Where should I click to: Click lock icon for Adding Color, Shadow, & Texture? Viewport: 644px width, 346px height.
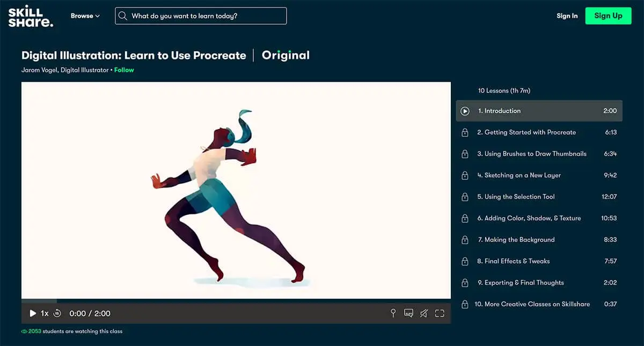coord(465,219)
